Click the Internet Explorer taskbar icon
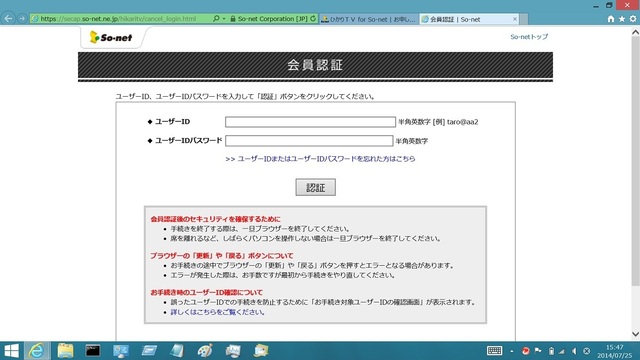This screenshot has height=360, width=640. [x=37, y=351]
